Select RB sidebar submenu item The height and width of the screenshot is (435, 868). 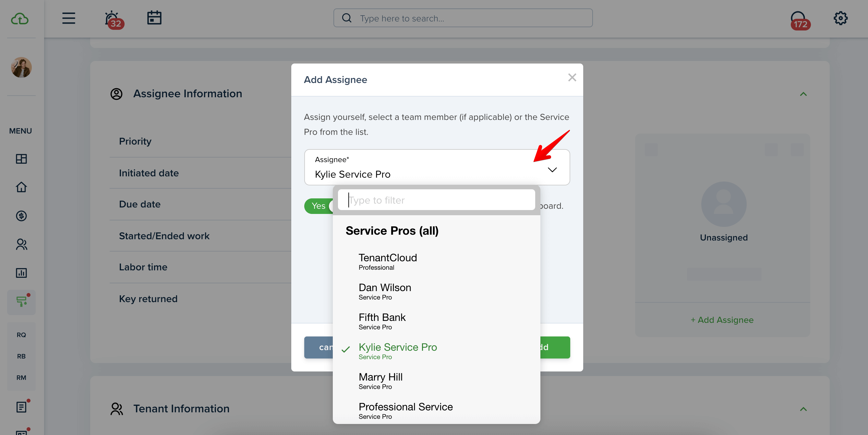[21, 356]
